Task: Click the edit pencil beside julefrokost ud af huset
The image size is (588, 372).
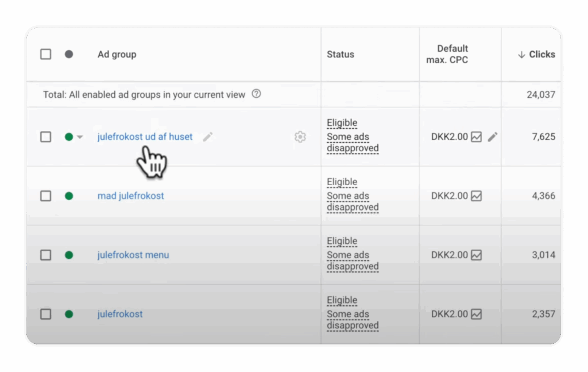Action: (207, 137)
